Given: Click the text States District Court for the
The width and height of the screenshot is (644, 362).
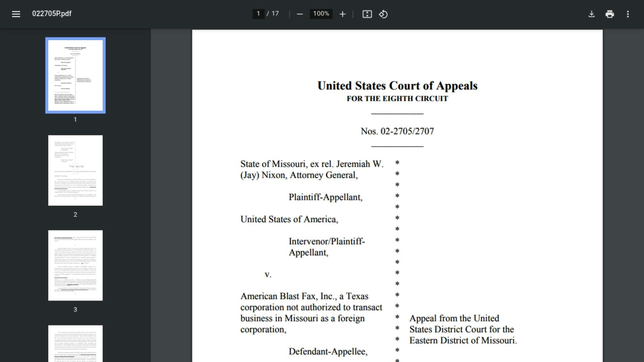Looking at the screenshot, I should pos(462,330).
